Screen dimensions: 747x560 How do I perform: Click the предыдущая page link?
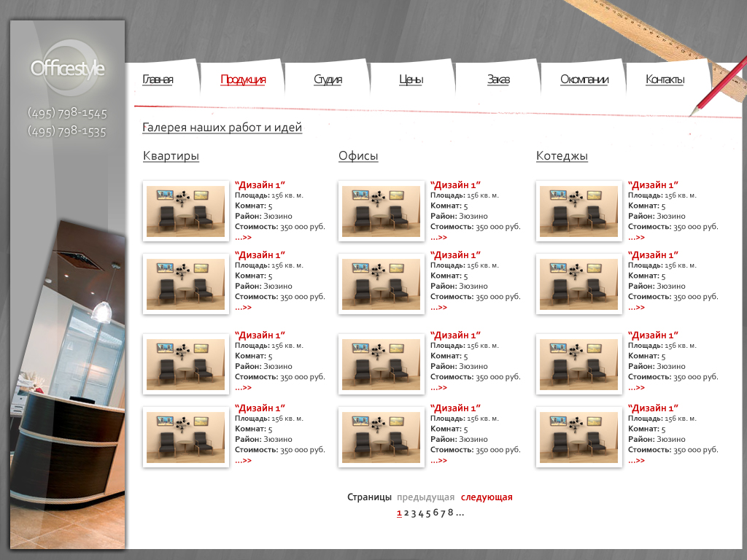425,497
